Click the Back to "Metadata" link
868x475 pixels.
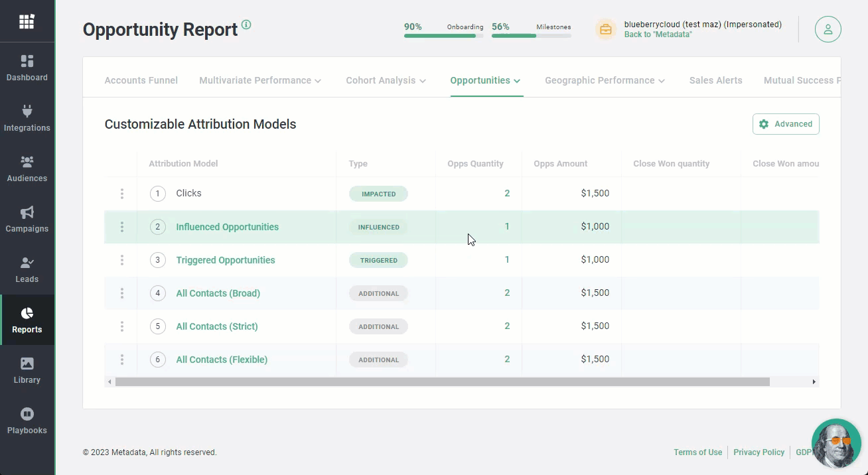click(x=658, y=34)
